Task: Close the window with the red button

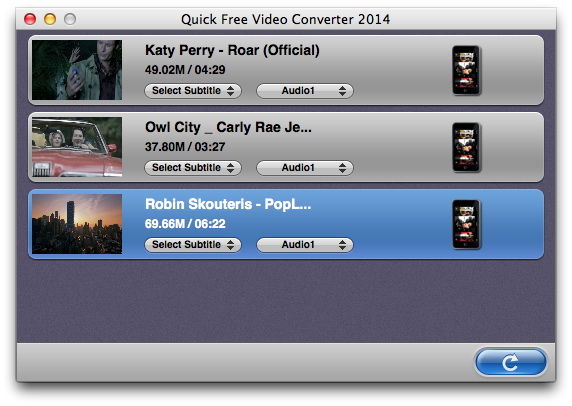Action: coord(30,19)
